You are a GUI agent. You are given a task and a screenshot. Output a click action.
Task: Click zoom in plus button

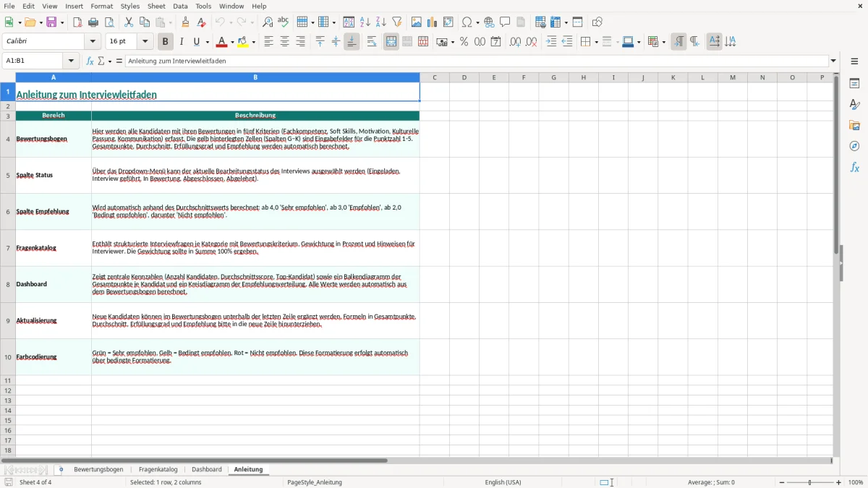click(x=839, y=482)
